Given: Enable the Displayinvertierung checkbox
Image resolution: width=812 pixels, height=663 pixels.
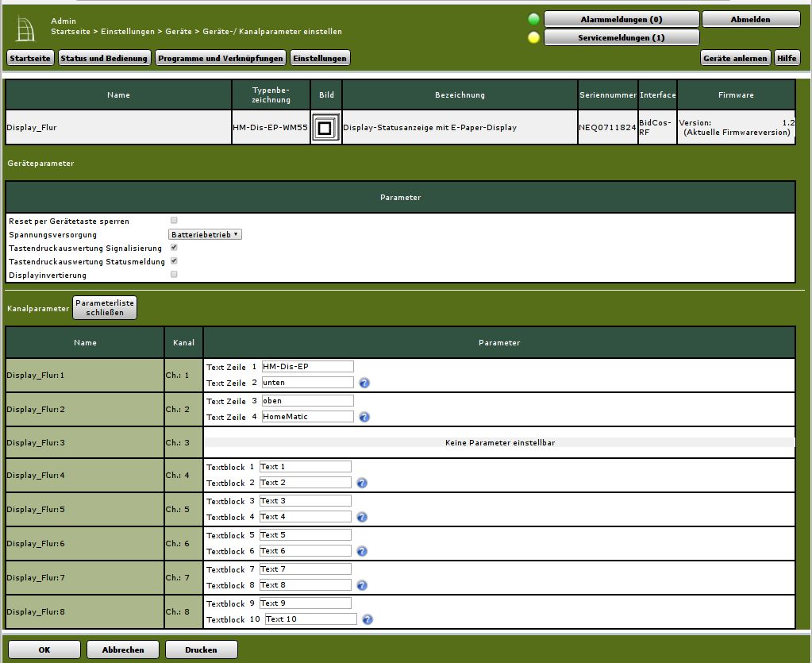Looking at the screenshot, I should (174, 275).
